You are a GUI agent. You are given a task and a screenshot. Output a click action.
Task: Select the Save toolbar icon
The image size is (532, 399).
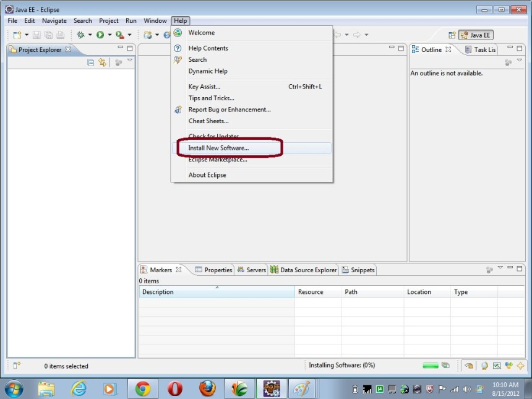click(37, 35)
